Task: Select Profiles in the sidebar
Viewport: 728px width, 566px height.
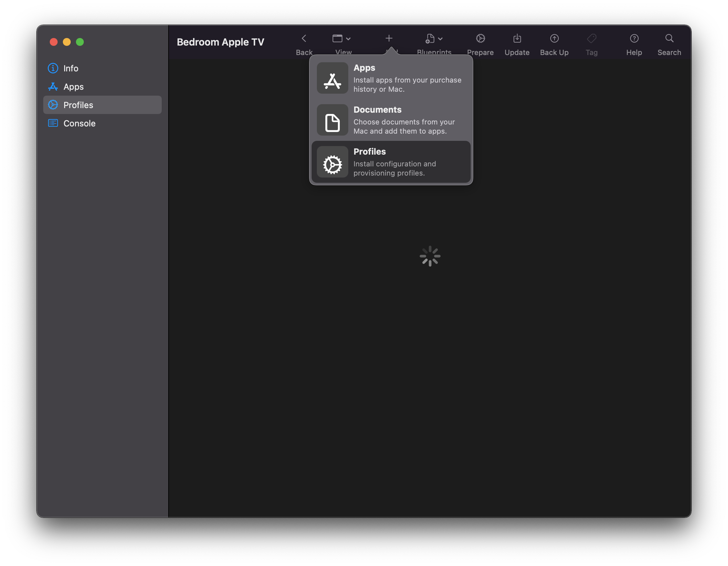Action: pos(78,105)
